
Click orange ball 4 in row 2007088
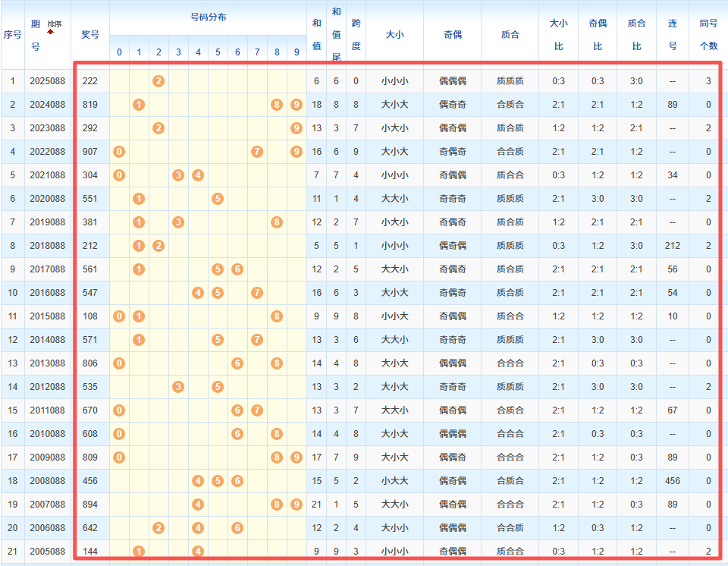(x=198, y=505)
